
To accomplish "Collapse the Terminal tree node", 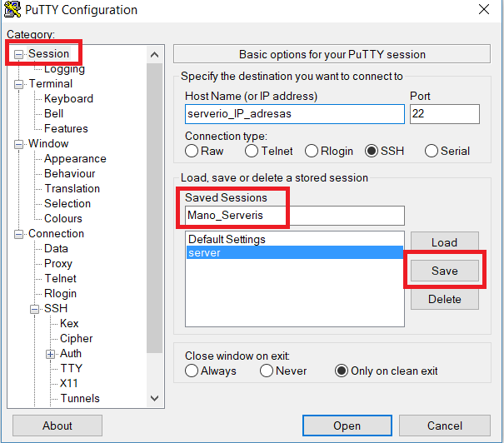I will 18,84.
